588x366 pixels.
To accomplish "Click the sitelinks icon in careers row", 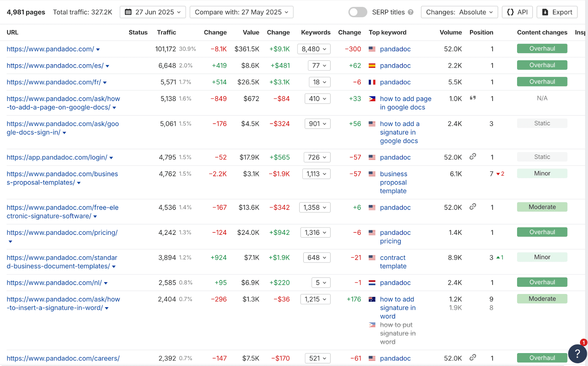I will [473, 358].
